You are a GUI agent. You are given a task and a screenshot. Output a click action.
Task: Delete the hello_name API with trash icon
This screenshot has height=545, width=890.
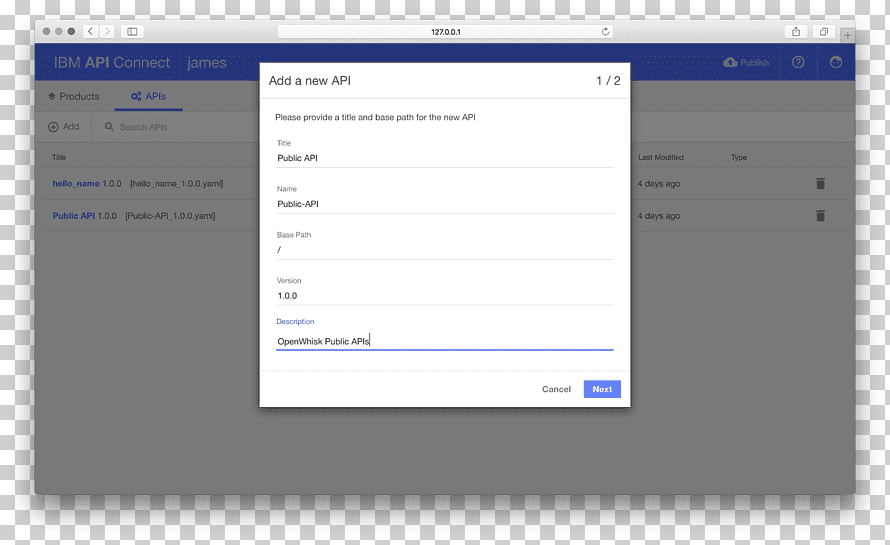[x=820, y=183]
